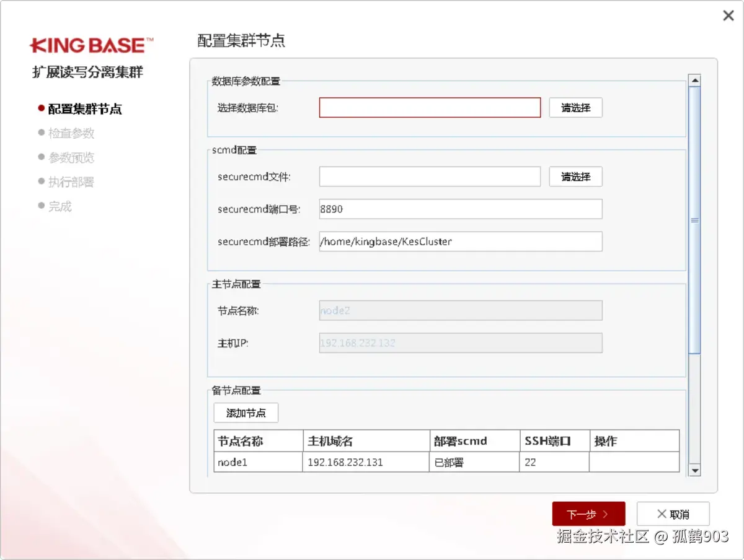Click the 备节点配置 group title

236,391
